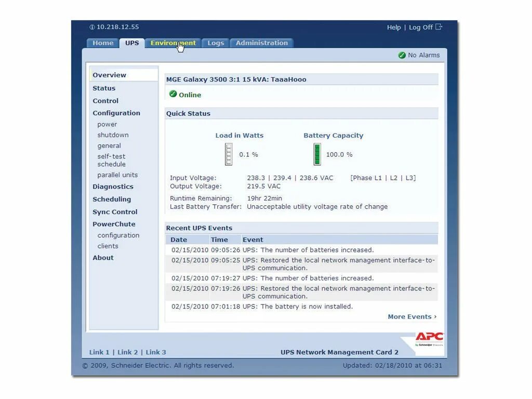
Task: Click the Log Off exit icon
Action: click(438, 27)
